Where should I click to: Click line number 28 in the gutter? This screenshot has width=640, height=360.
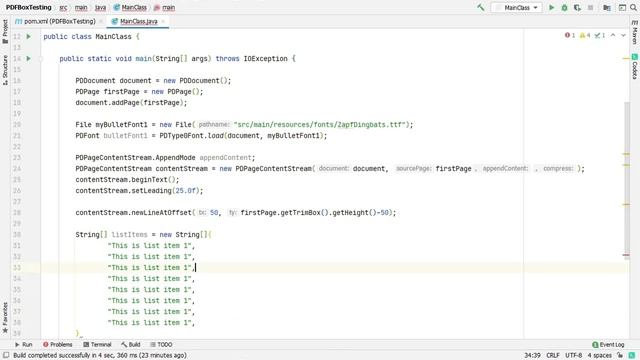pyautogui.click(x=16, y=213)
